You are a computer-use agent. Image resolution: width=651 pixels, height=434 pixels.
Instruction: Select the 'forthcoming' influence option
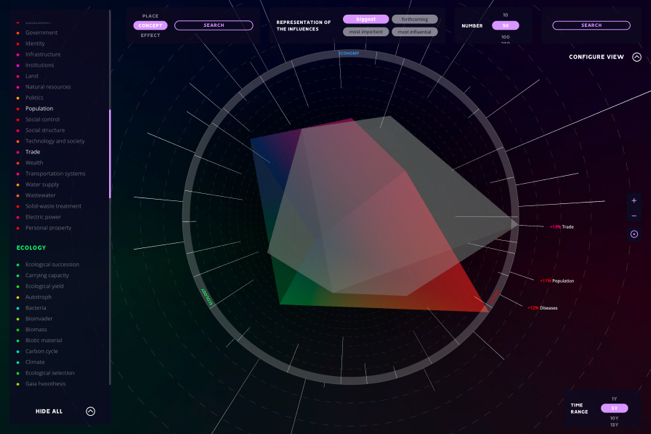[414, 19]
